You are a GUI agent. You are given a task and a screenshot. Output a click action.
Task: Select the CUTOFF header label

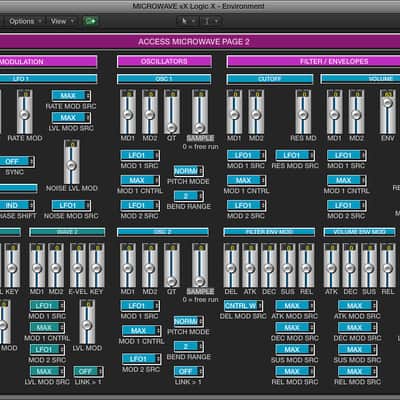click(x=270, y=79)
